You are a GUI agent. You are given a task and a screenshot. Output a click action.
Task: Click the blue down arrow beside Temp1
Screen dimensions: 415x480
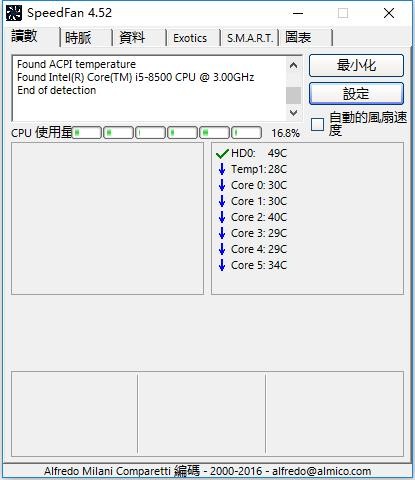(x=222, y=169)
